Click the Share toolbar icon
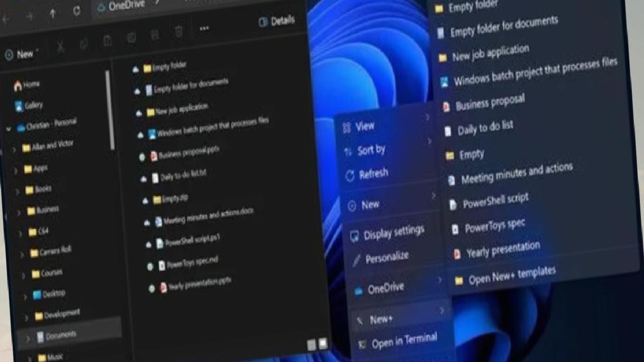The width and height of the screenshot is (644, 362). 155,35
